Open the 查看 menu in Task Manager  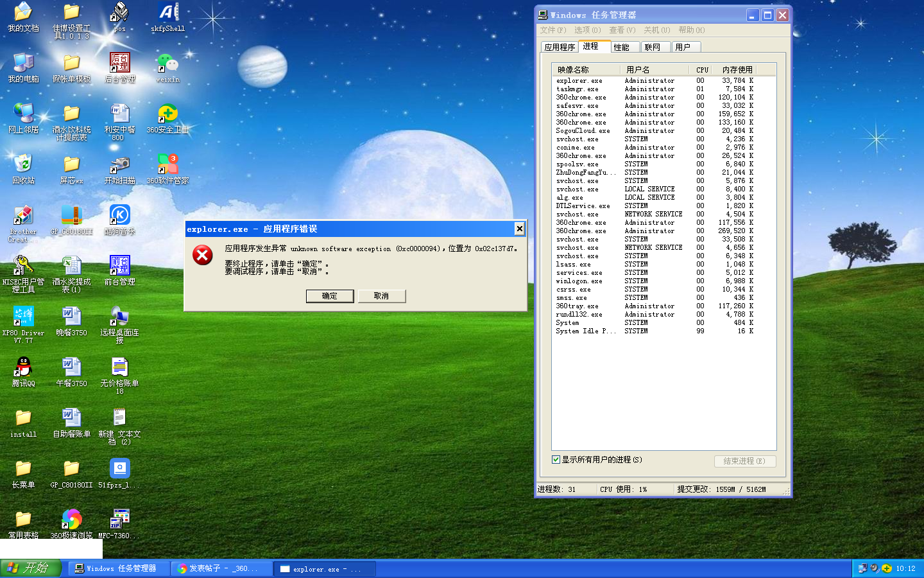[622, 30]
